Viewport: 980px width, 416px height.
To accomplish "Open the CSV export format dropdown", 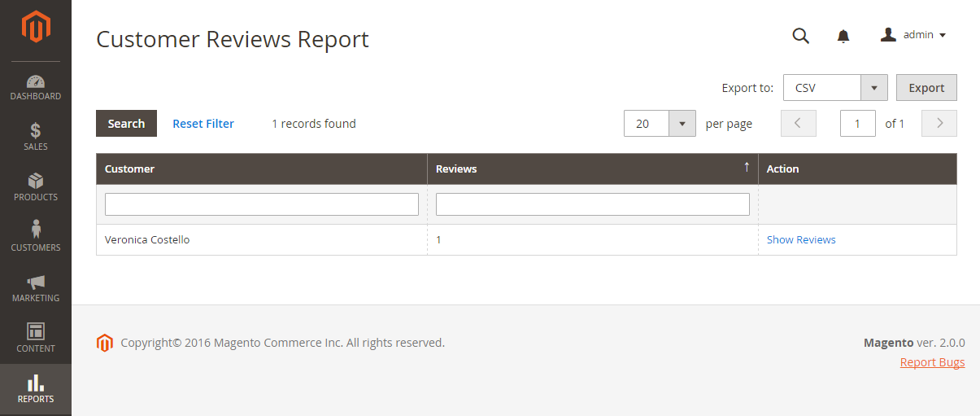I will tap(835, 88).
